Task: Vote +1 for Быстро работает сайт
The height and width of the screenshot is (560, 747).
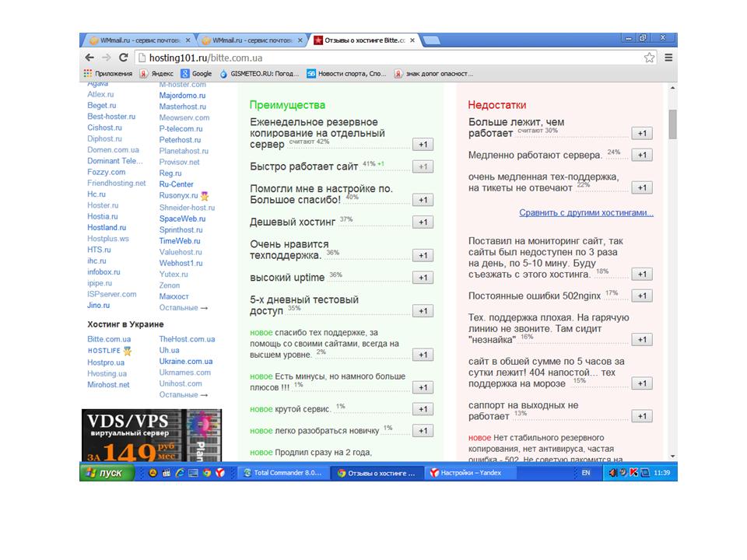Action: (x=423, y=166)
